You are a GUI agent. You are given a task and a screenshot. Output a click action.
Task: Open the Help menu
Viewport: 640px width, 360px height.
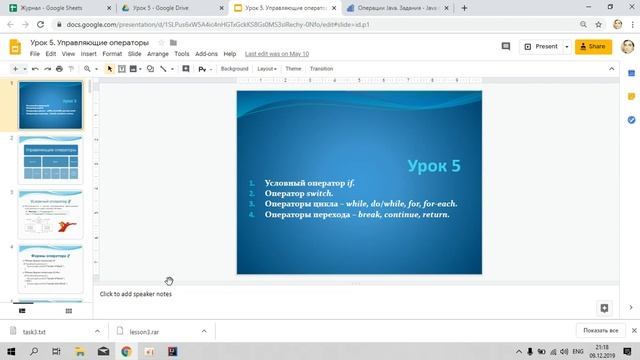coord(230,54)
